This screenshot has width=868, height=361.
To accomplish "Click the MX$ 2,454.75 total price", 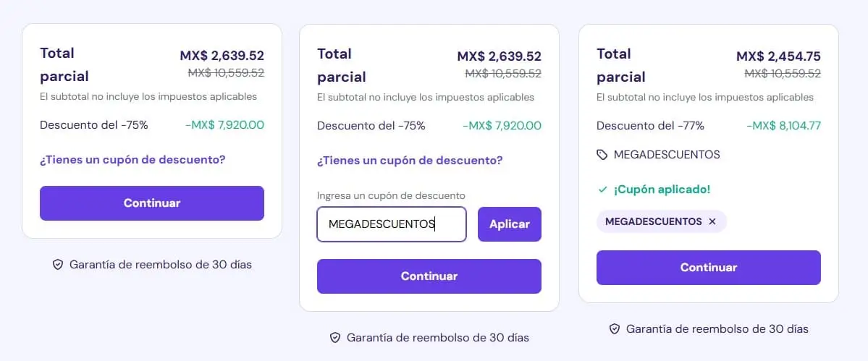I will point(778,56).
